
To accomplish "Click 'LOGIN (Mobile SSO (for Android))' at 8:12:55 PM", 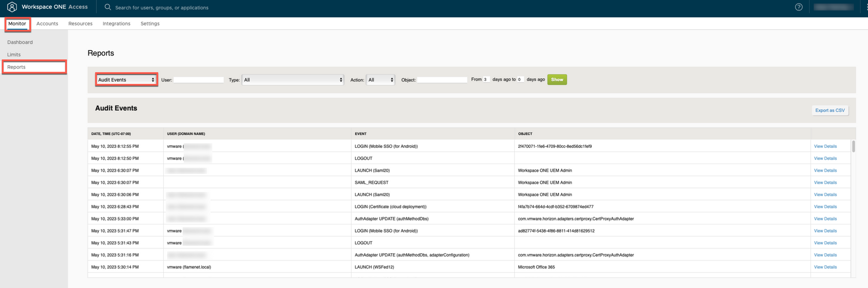I will click(386, 146).
